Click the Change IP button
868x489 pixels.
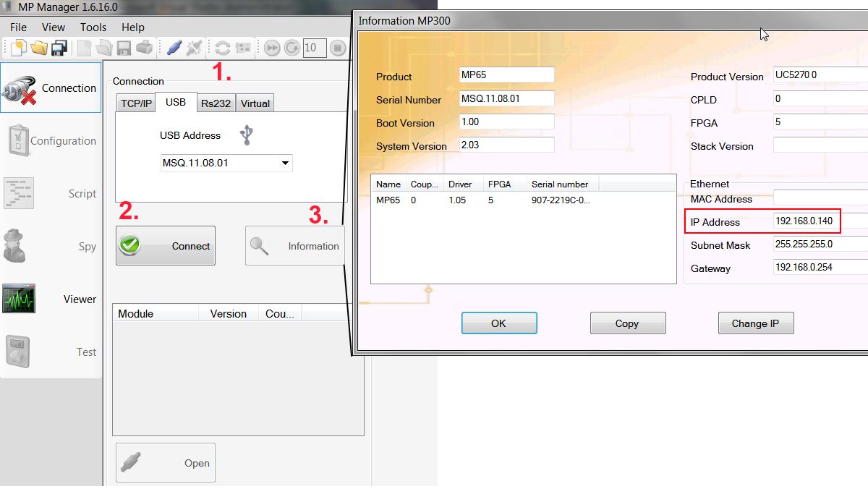coord(755,323)
